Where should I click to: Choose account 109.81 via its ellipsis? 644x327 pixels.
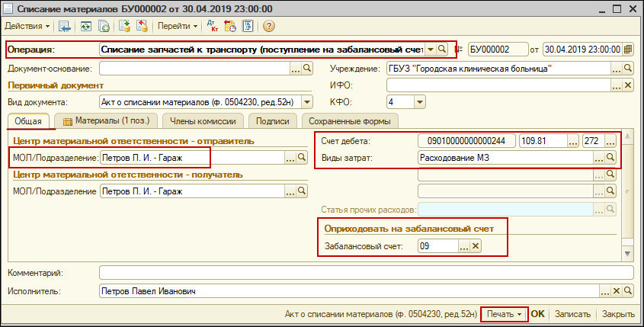(x=573, y=141)
